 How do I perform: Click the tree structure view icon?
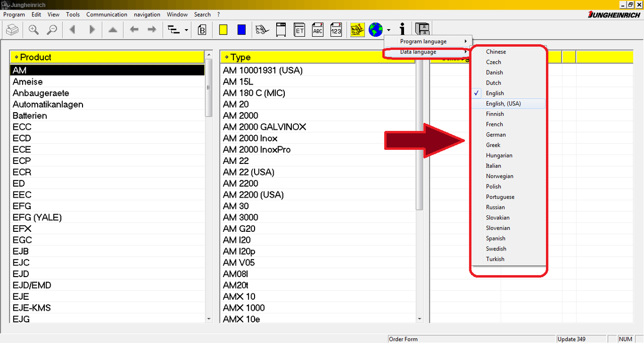(x=174, y=30)
